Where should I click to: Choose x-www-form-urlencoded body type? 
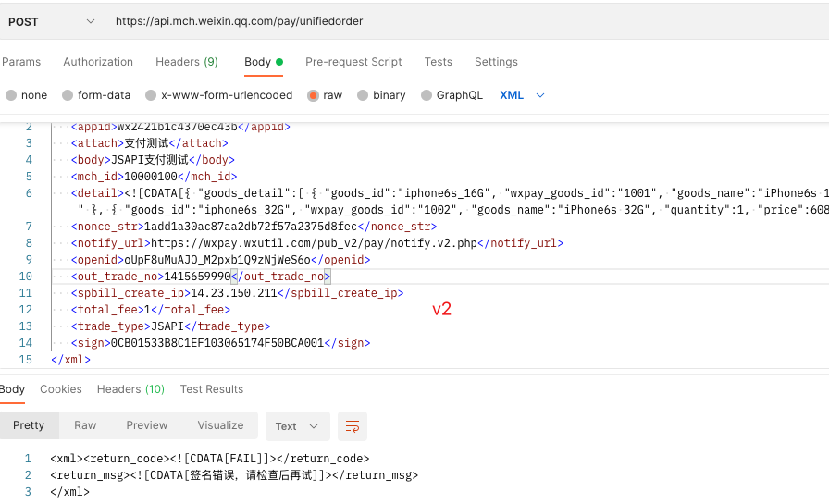click(x=151, y=95)
